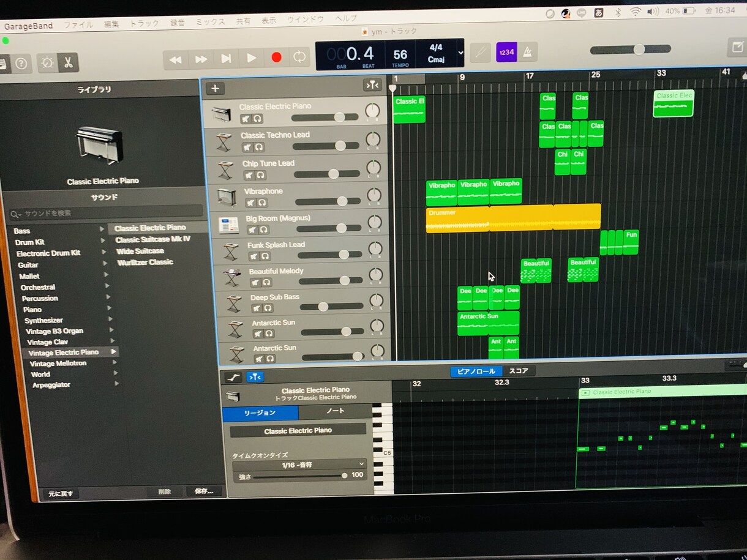Toggle the metronome button
The image size is (747, 560).
coord(527,52)
